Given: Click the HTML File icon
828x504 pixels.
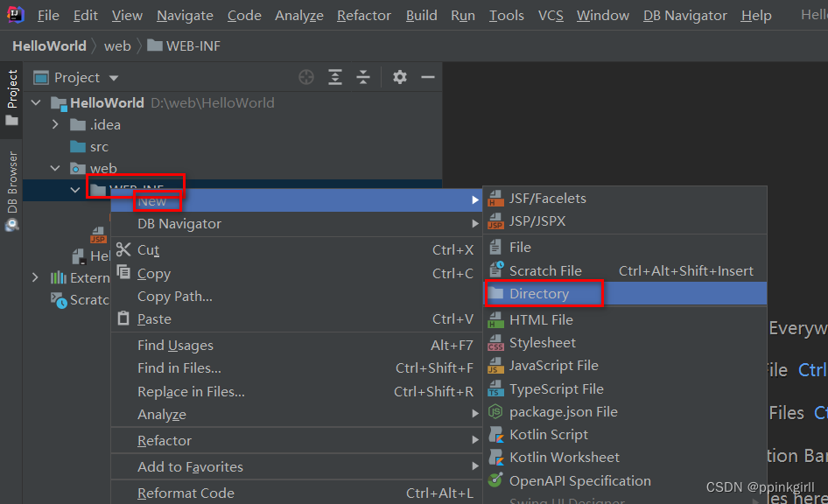Looking at the screenshot, I should click(x=495, y=320).
